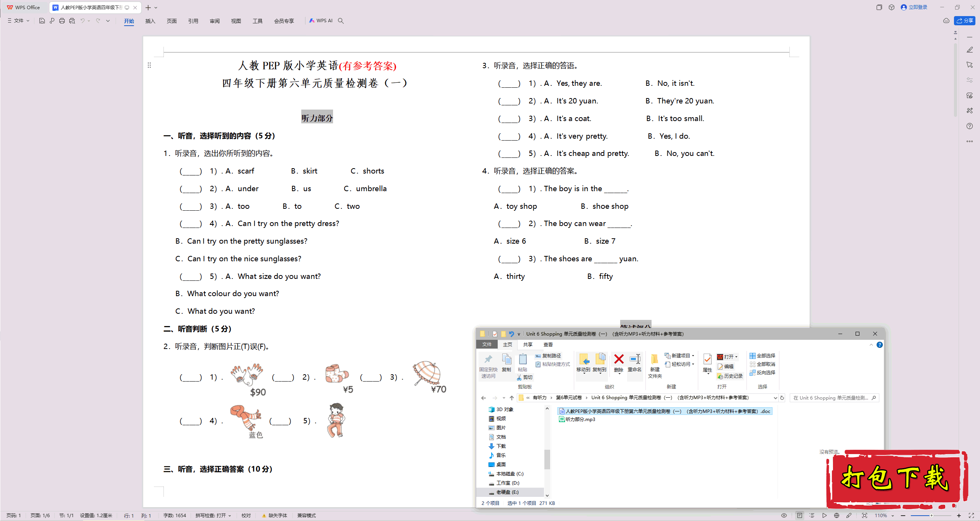
Task: Click 编辑 in Explorer ribbon
Action: click(725, 367)
